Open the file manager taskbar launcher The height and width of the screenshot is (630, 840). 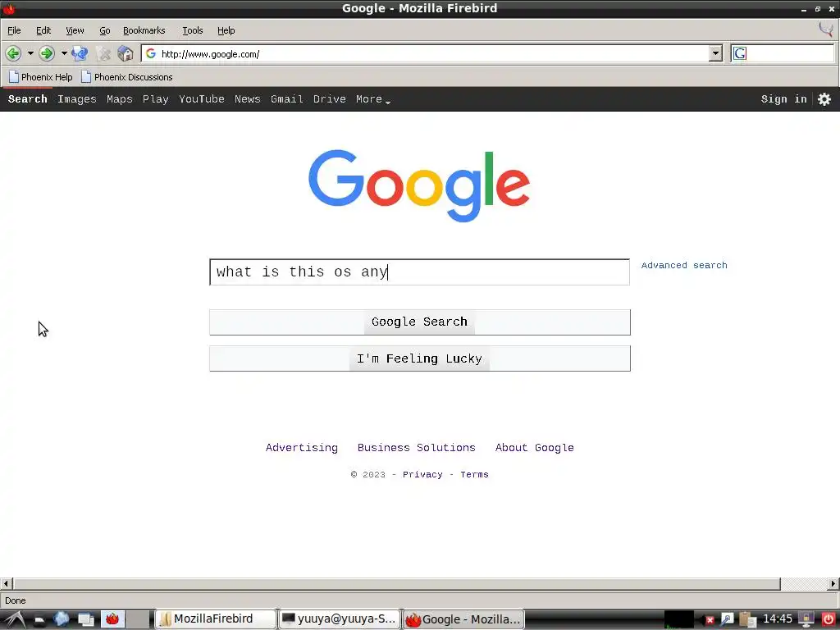point(39,620)
